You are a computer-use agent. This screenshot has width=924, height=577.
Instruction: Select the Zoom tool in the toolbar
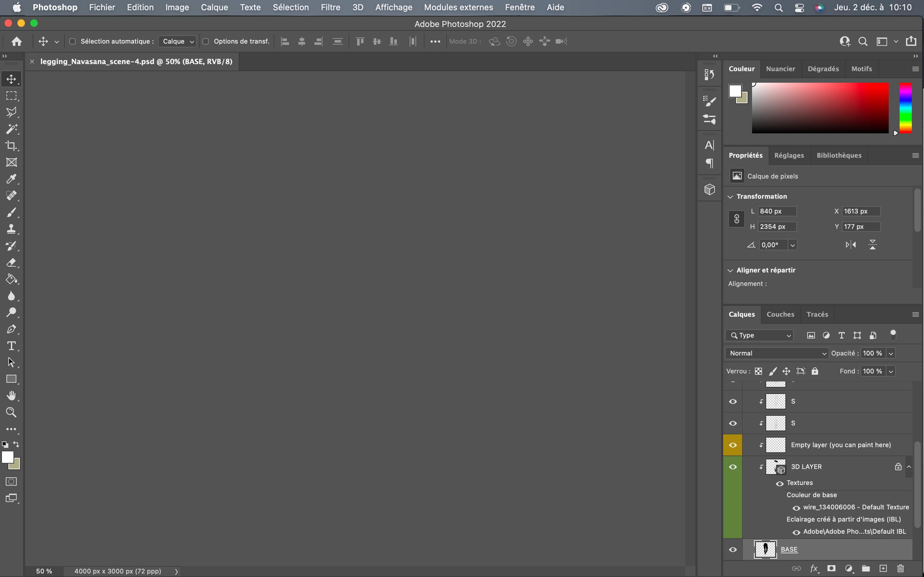[12, 413]
